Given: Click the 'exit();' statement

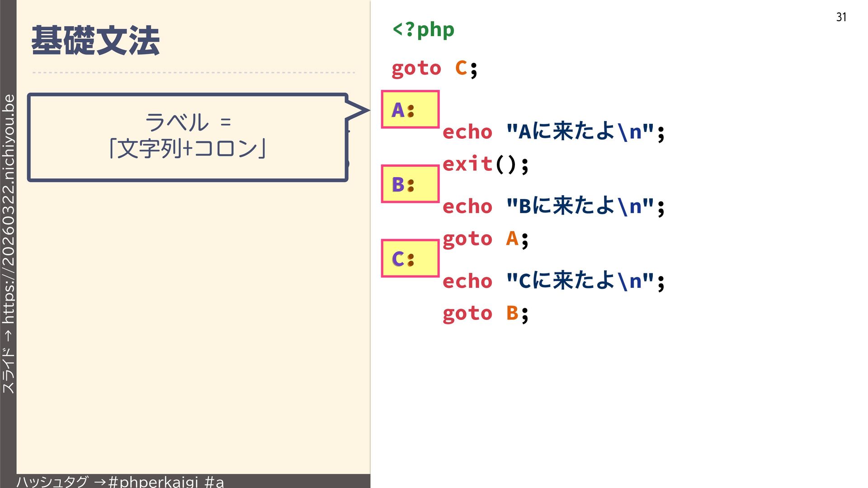Looking at the screenshot, I should (x=485, y=164).
